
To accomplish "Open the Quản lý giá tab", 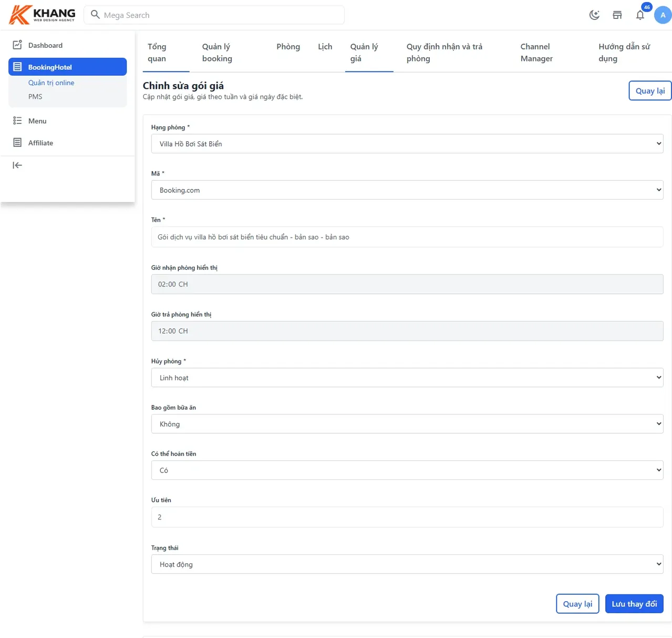I will 369,53.
